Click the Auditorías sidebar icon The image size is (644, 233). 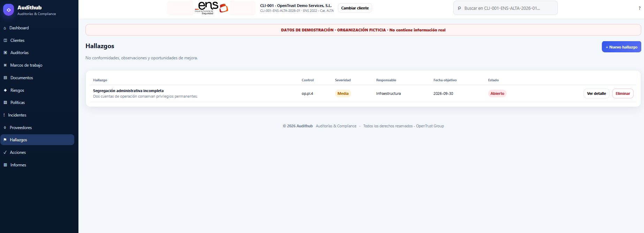coord(5,53)
